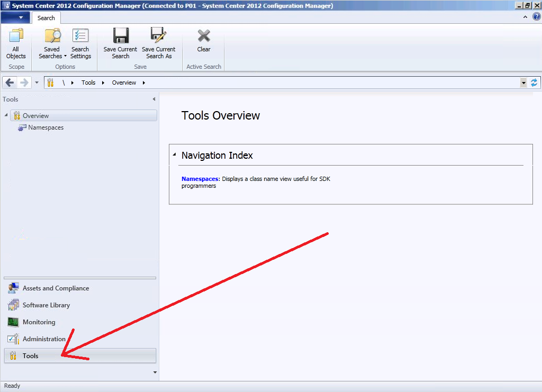542x392 pixels.
Task: Select Overview in the Tools tree
Action: (84, 116)
